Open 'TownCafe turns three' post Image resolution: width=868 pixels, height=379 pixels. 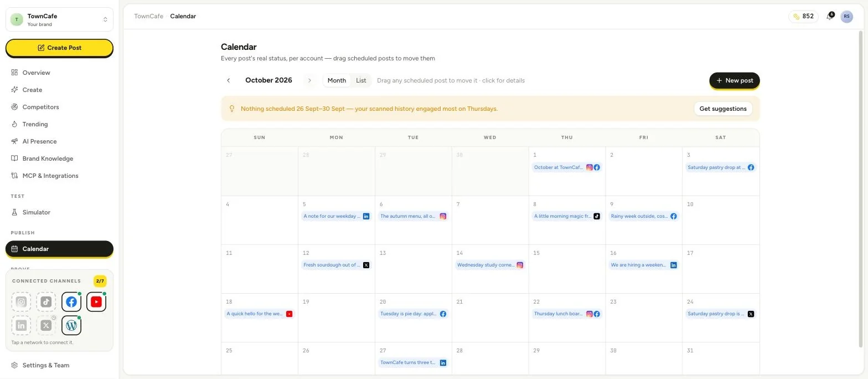pyautogui.click(x=413, y=362)
